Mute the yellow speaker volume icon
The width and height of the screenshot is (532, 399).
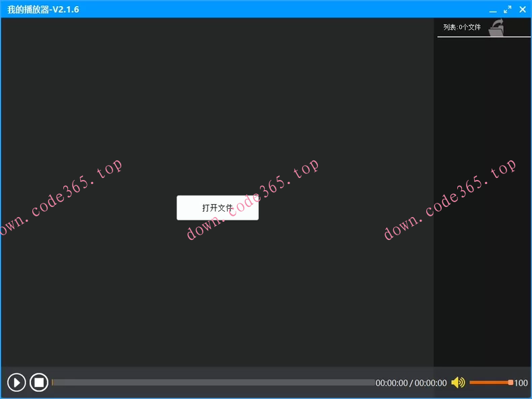(x=458, y=382)
